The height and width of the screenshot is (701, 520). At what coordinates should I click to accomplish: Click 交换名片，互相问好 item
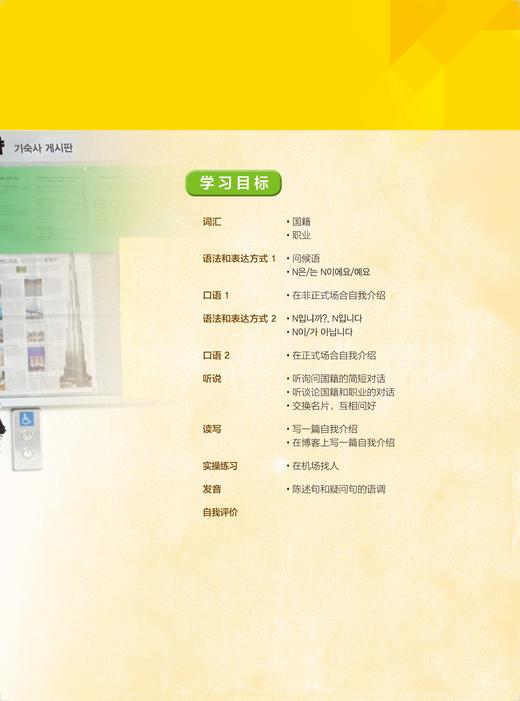pos(334,406)
